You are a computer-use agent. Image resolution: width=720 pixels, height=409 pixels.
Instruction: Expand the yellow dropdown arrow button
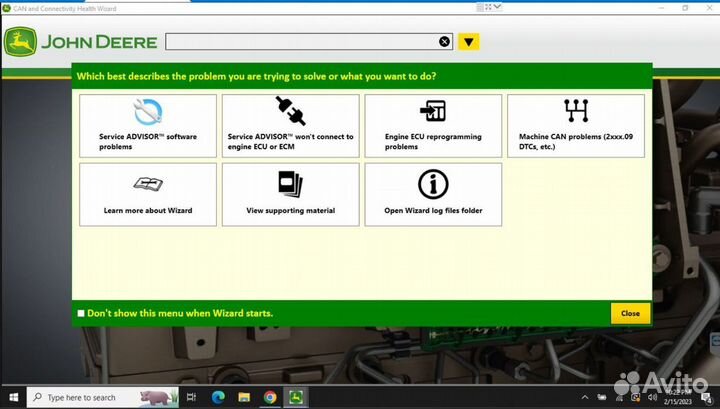tap(468, 42)
